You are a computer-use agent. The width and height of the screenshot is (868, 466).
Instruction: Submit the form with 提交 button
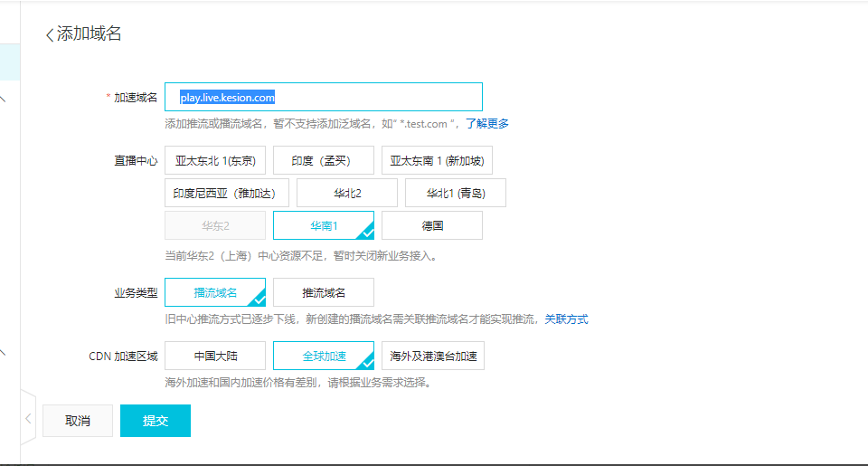[156, 421]
